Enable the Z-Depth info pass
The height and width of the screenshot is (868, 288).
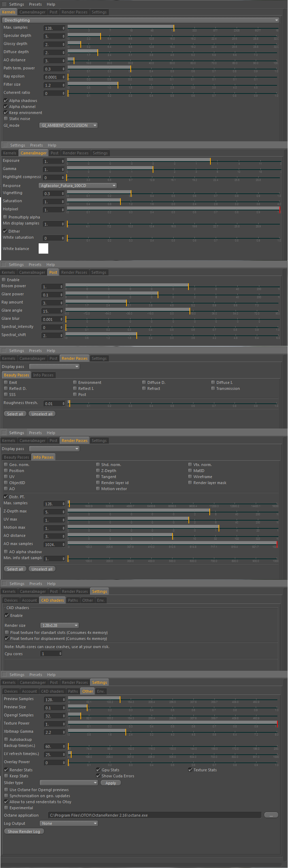98,471
